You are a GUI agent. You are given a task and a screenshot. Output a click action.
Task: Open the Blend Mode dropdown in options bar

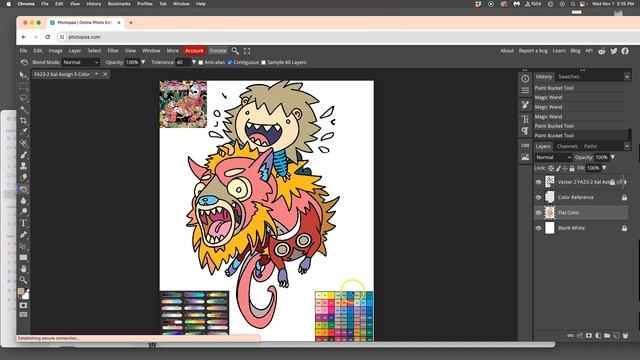80,62
